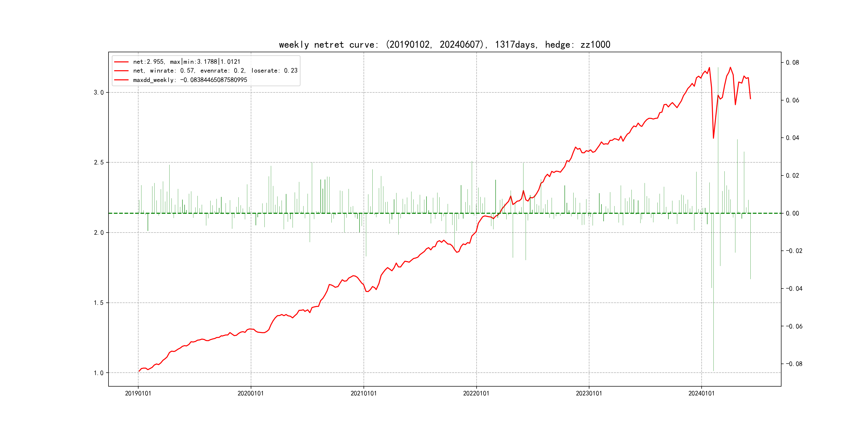868x434 pixels.
Task: Click red line swatch beside net:2.955
Action: point(121,62)
